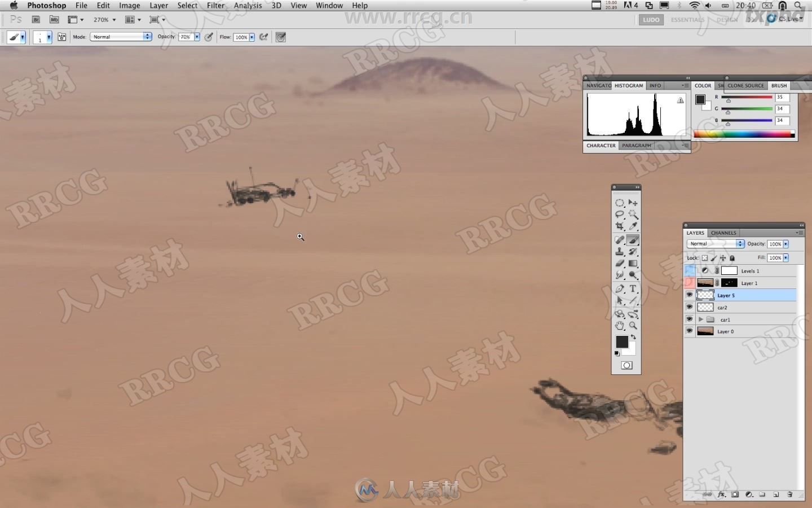The height and width of the screenshot is (508, 812).
Task: Hide the car1 group
Action: [x=690, y=319]
